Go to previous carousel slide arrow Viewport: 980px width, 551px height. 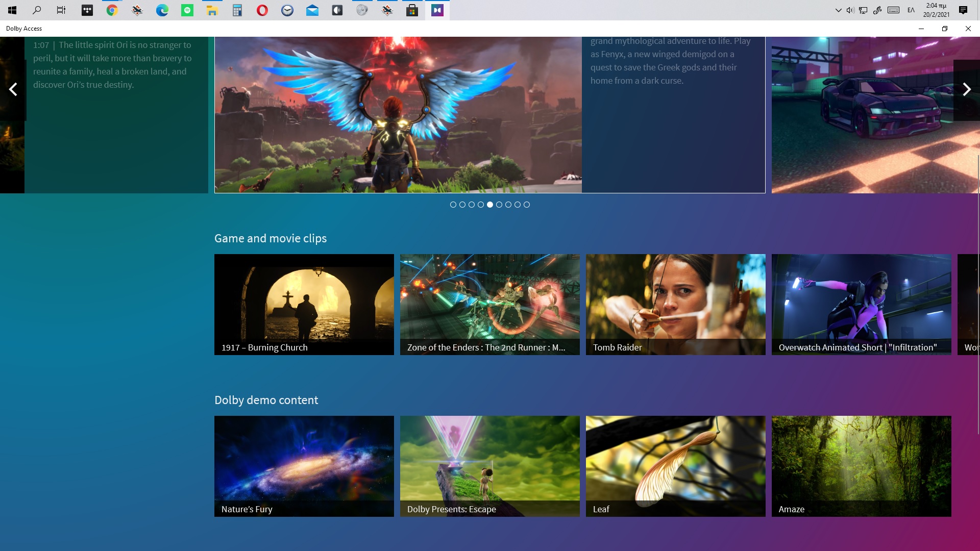(x=13, y=90)
